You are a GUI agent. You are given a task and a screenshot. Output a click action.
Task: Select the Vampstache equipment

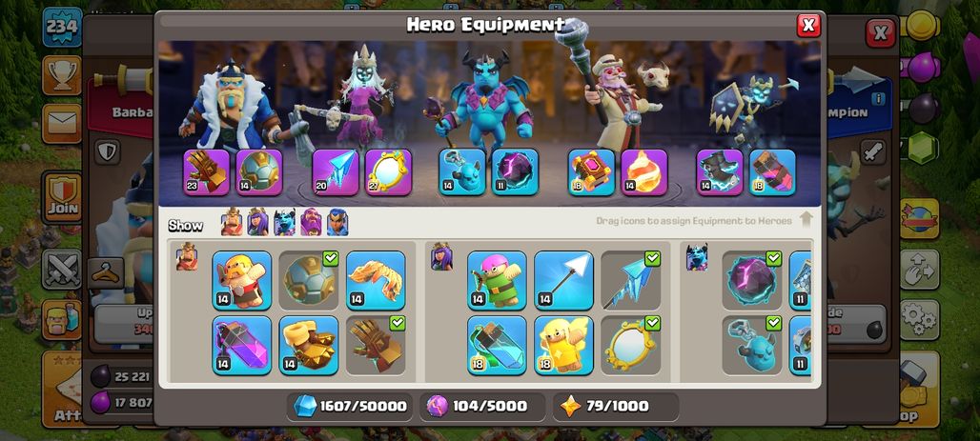[376, 280]
